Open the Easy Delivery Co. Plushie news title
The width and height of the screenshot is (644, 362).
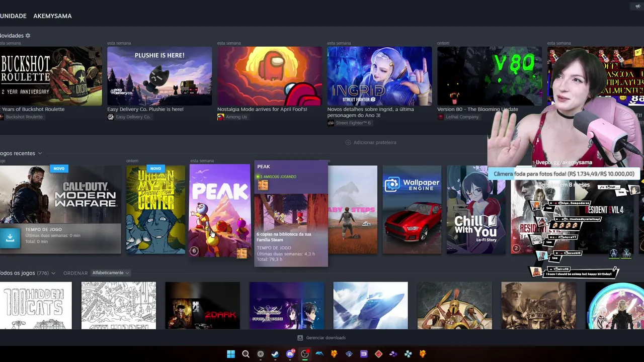tap(145, 109)
